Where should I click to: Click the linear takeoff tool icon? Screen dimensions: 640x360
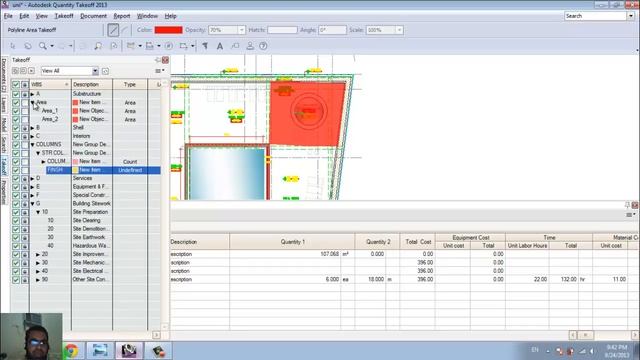pos(131,46)
